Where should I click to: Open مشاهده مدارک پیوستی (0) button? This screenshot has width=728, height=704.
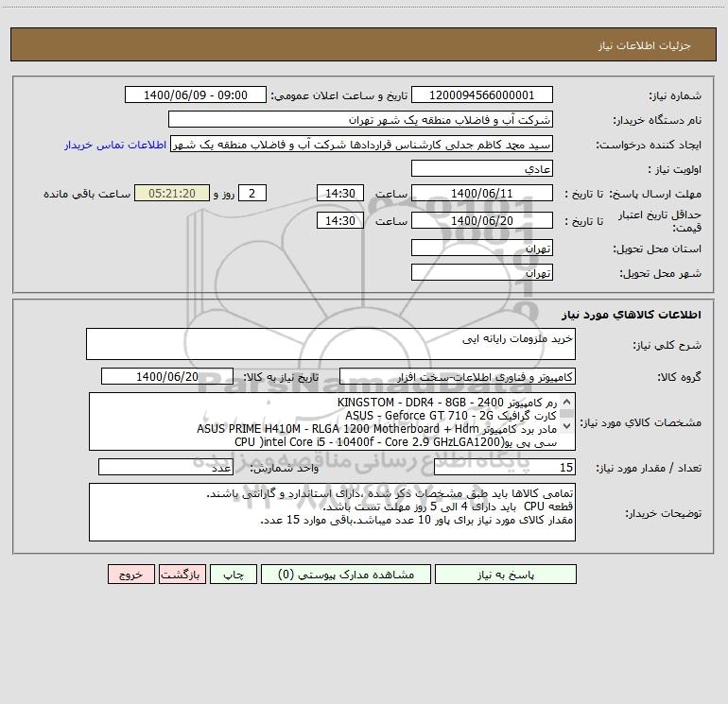point(346,574)
